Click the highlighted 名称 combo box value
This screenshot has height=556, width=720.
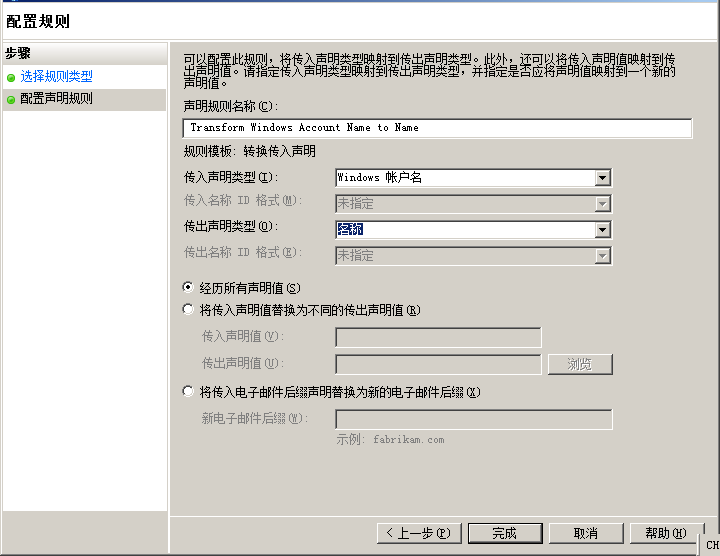point(350,229)
